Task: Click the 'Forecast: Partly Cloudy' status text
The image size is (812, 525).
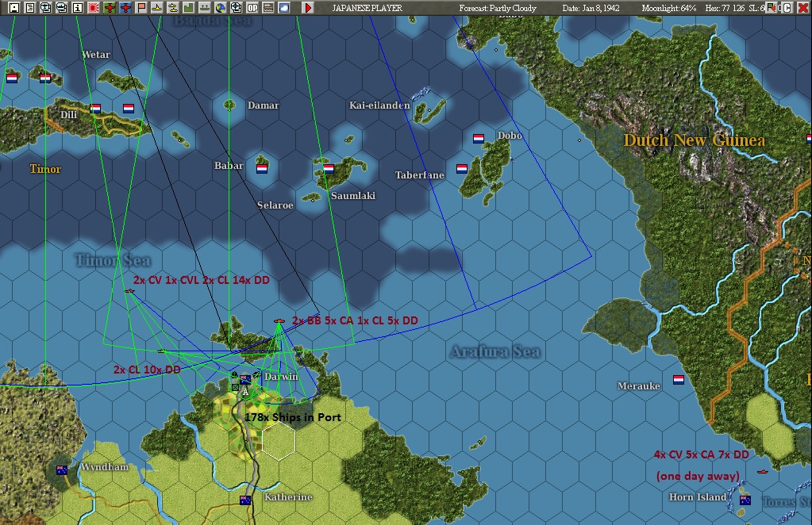Action: pyautogui.click(x=498, y=8)
